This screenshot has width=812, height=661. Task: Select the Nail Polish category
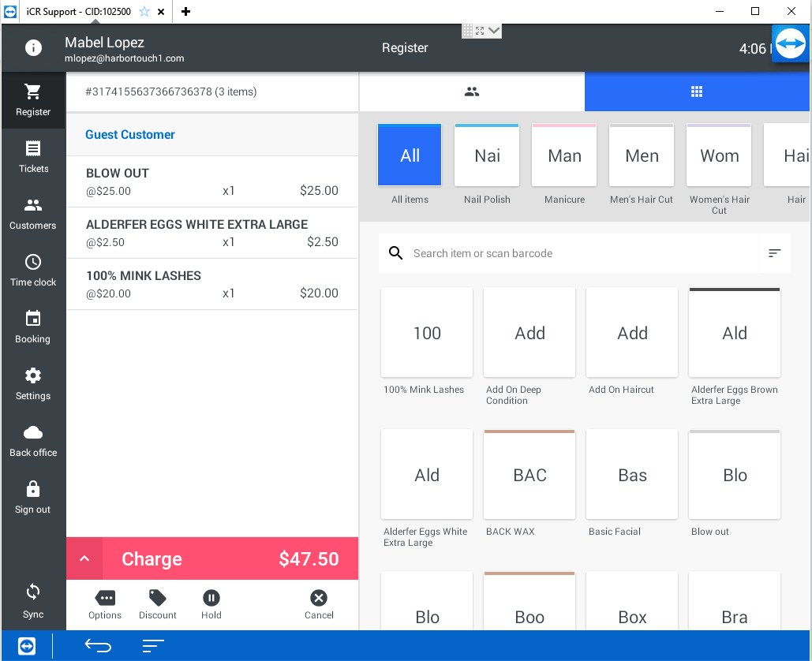tap(487, 156)
